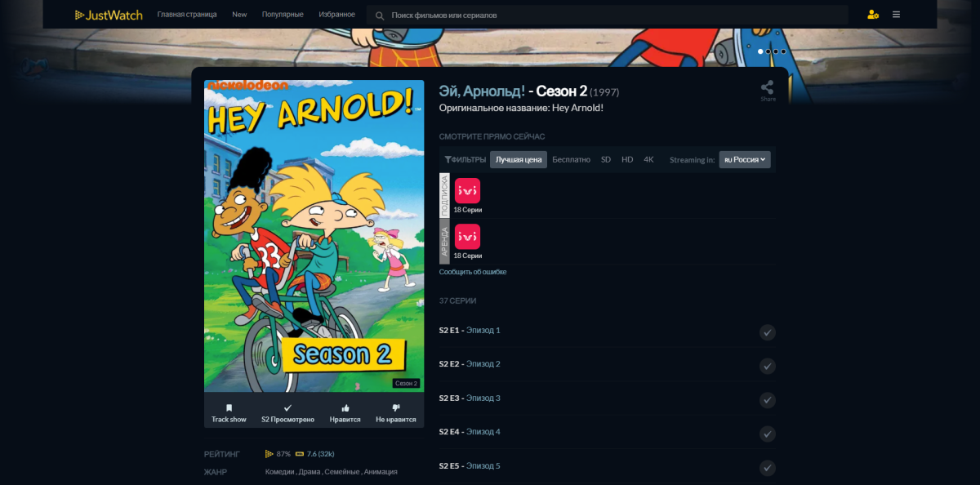Image resolution: width=980 pixels, height=485 pixels.
Task: Toggle S2 Просмотрено season seen checkmark
Action: [287, 407]
